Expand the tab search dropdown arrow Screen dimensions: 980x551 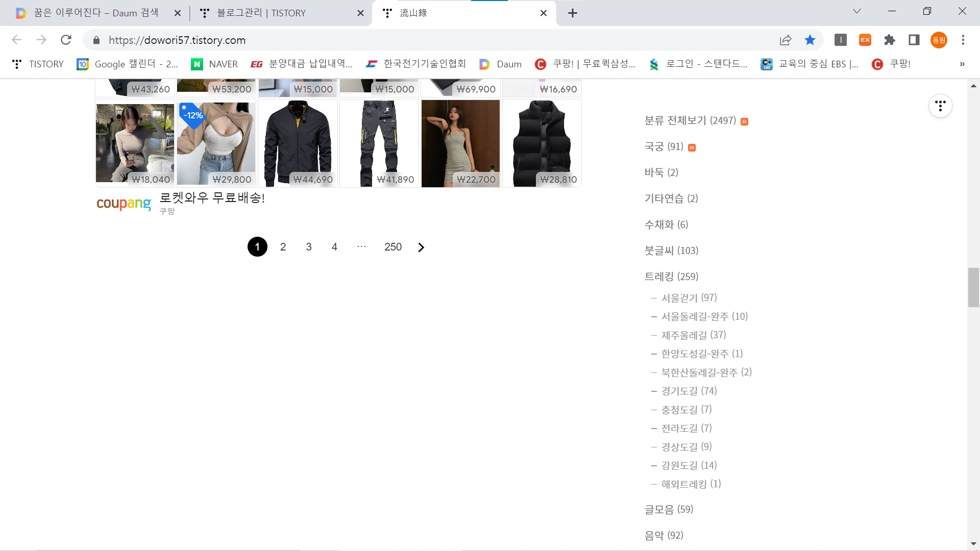tap(857, 11)
